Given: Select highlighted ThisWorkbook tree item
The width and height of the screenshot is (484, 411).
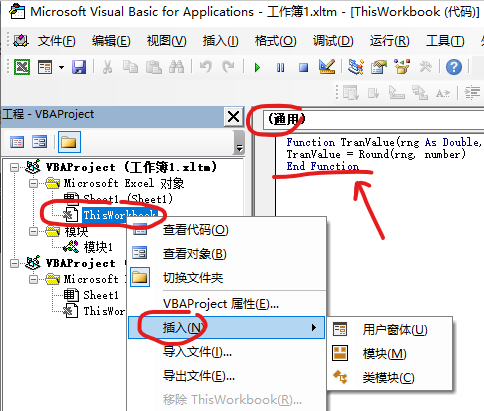Looking at the screenshot, I should point(120,215).
